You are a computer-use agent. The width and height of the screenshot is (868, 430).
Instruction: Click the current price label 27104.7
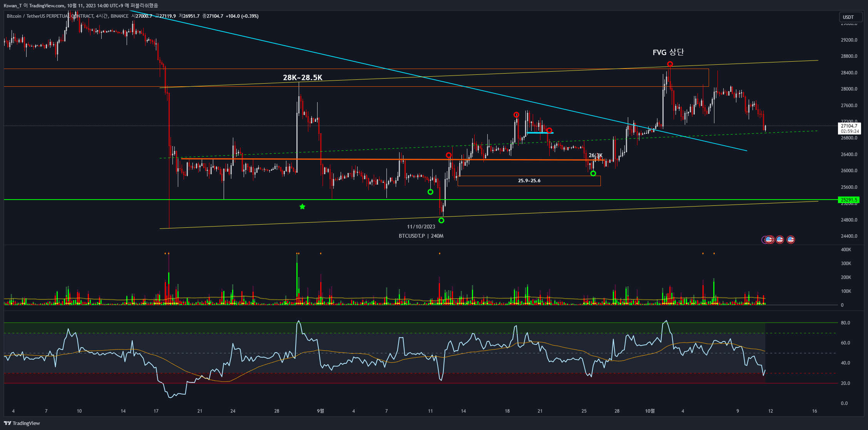[x=849, y=128]
